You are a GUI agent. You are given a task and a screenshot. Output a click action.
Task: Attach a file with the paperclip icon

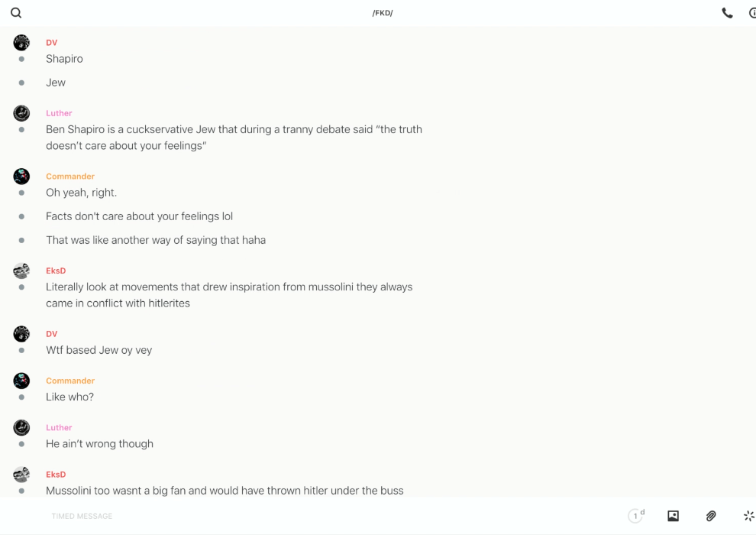tap(711, 516)
